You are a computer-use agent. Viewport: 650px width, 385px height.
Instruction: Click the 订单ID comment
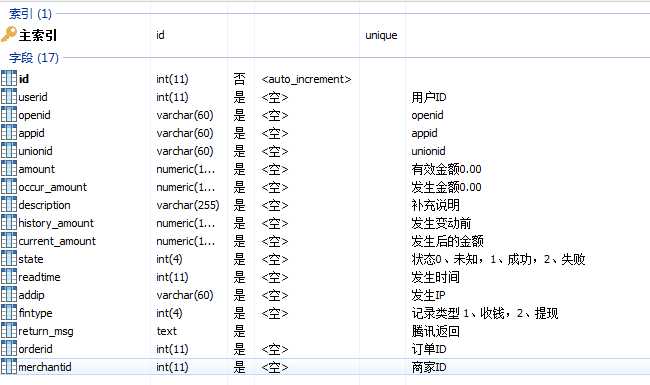click(x=429, y=349)
